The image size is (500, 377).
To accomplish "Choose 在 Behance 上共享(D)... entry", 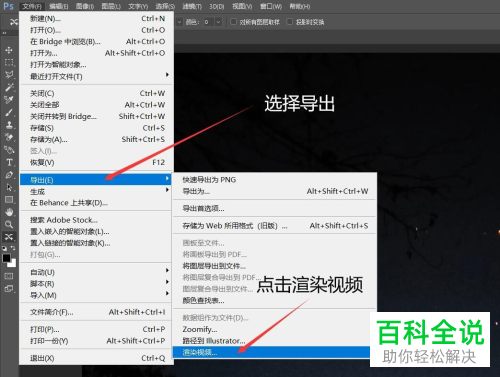I will (97, 203).
